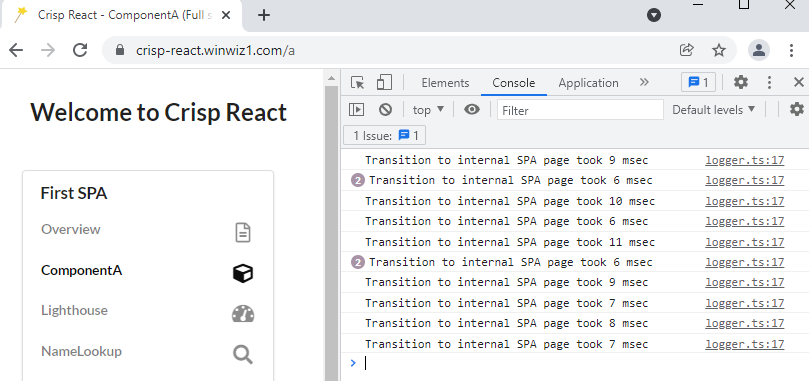The height and width of the screenshot is (381, 809).
Task: Share this page from address bar
Action: pyautogui.click(x=687, y=50)
